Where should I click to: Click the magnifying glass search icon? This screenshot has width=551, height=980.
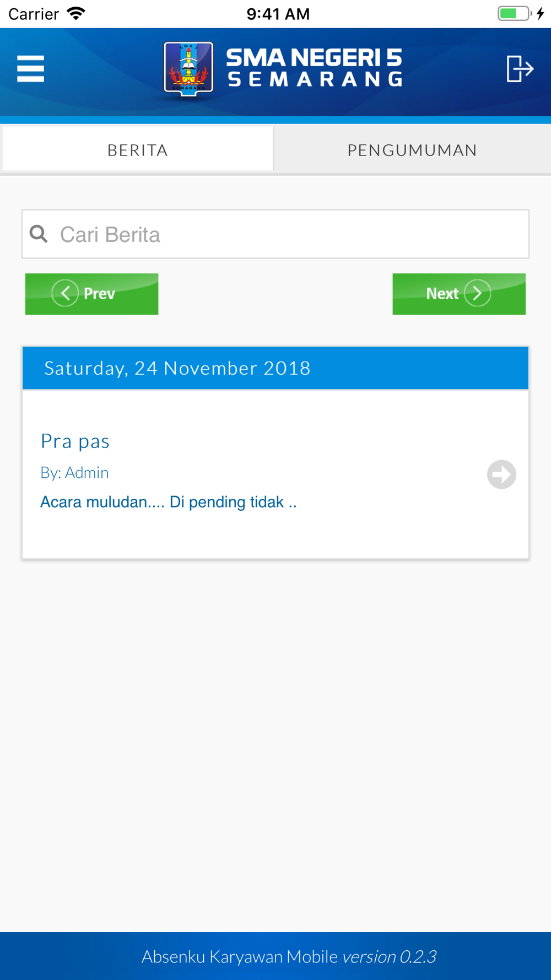pyautogui.click(x=39, y=234)
